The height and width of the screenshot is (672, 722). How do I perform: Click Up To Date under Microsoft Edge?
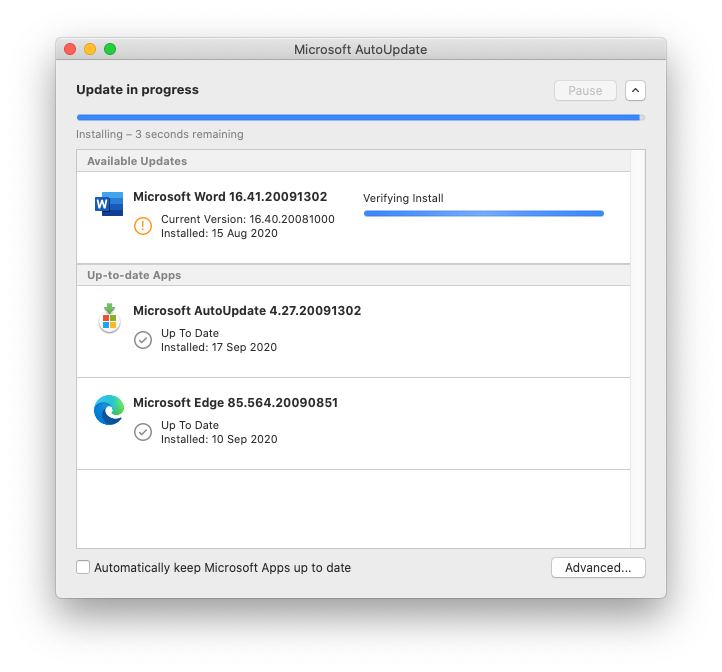190,425
